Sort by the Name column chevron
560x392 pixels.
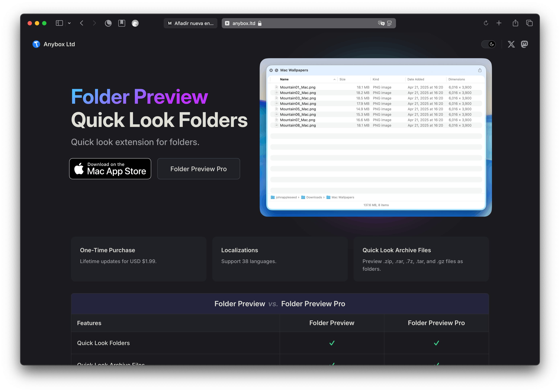[x=334, y=79]
